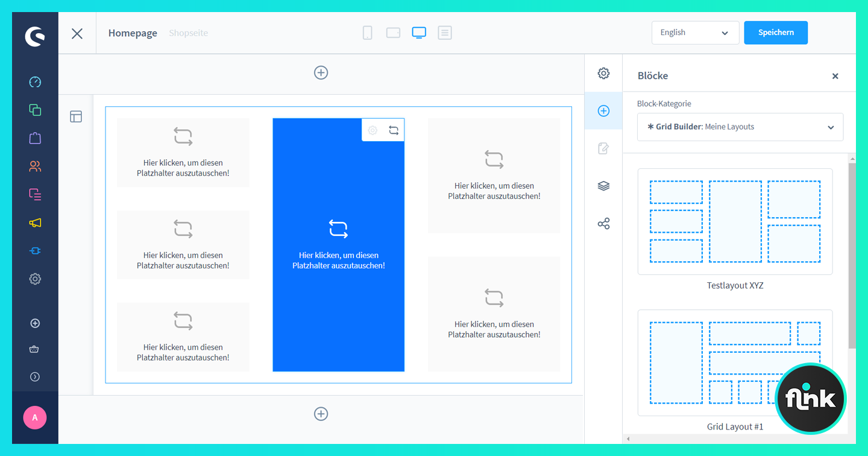Open the Dashboard speedometer icon
The height and width of the screenshot is (456, 868).
[x=35, y=82]
